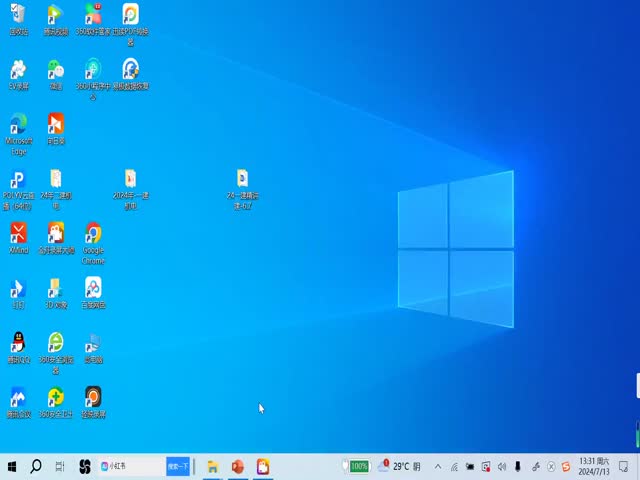Expand the hidden system tray icons
The image size is (640, 480).
pyautogui.click(x=437, y=467)
